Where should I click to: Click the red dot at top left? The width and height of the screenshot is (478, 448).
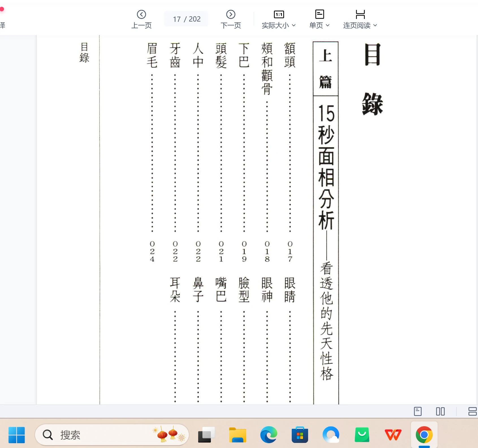(x=2, y=9)
